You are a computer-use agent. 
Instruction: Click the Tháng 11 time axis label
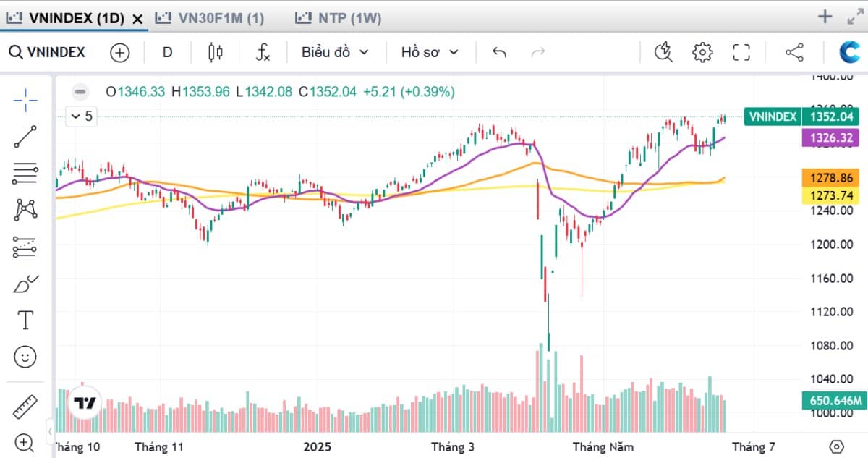click(x=160, y=447)
